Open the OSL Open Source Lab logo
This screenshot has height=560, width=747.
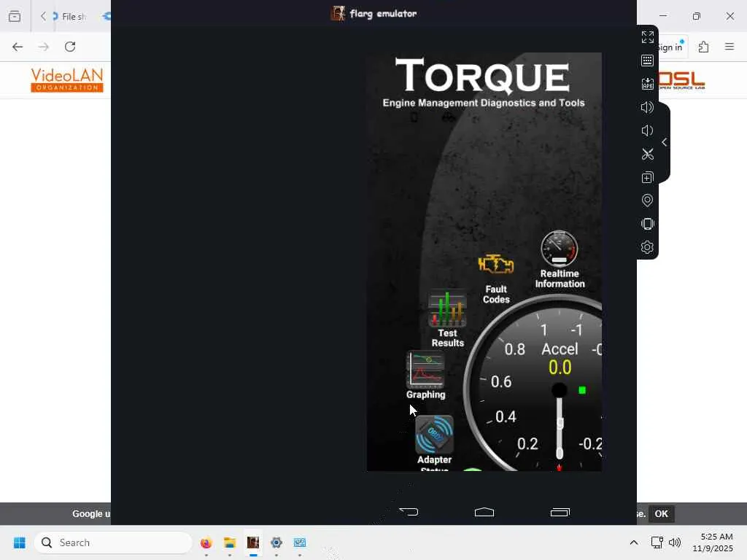[x=682, y=80]
